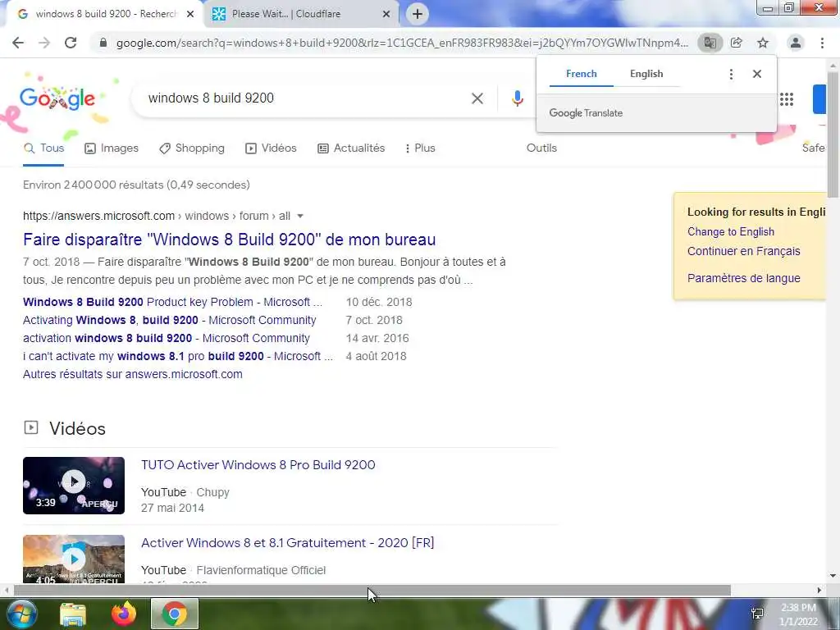
Task: Click result count text Environ 2 400 000 résultats
Action: tap(136, 185)
